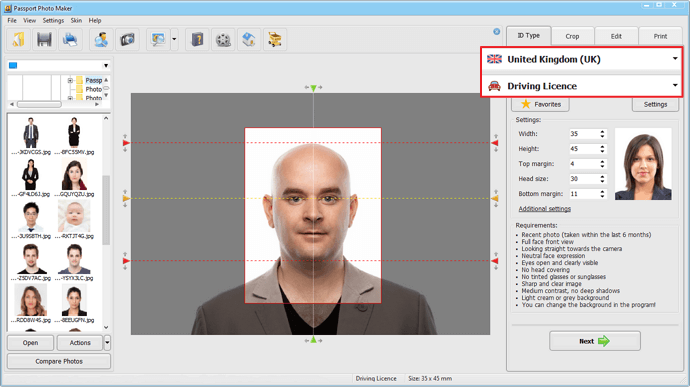Click the yellow eye-line marker on left
This screenshot has width=690, height=387.
point(126,199)
